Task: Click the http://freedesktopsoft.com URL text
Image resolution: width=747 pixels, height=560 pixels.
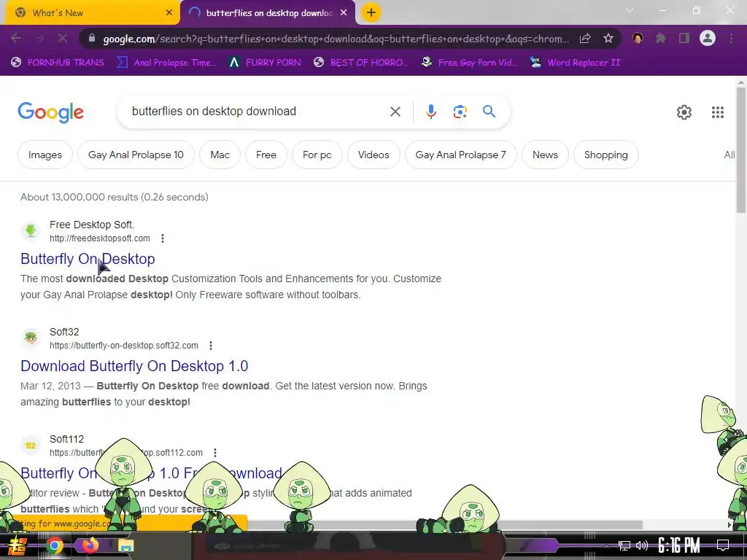Action: coord(99,238)
